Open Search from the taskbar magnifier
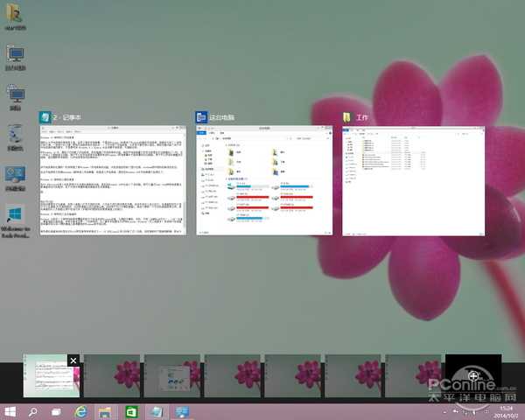Image resolution: width=525 pixels, height=420 pixels. click(x=33, y=411)
